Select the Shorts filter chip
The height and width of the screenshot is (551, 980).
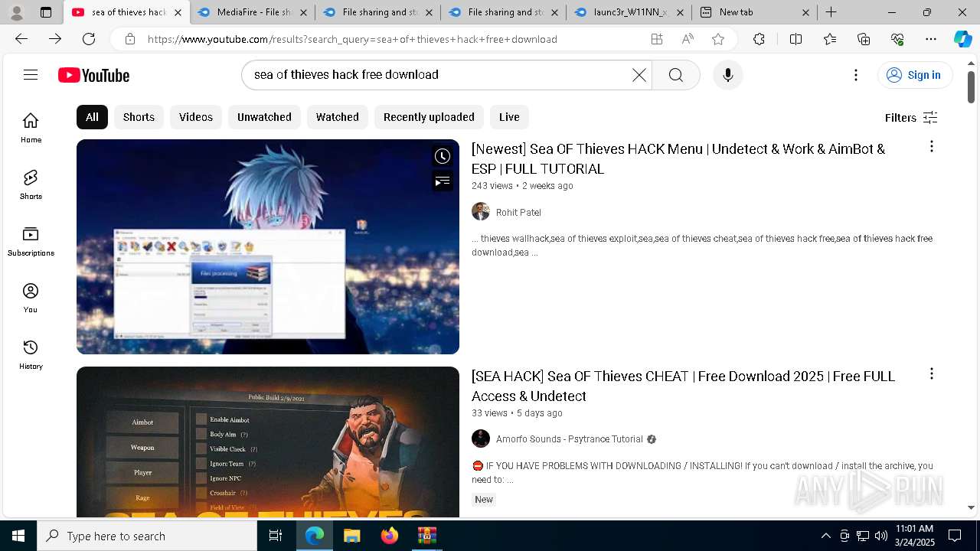coord(139,117)
